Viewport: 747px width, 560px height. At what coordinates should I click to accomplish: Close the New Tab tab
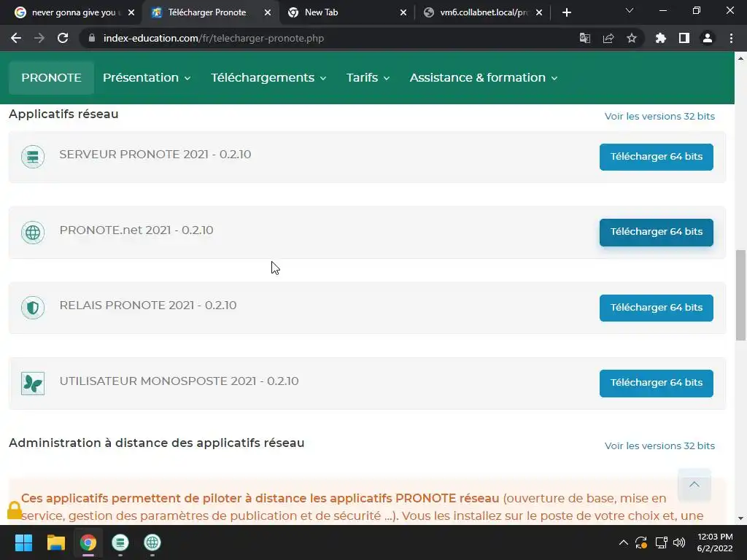pyautogui.click(x=403, y=12)
